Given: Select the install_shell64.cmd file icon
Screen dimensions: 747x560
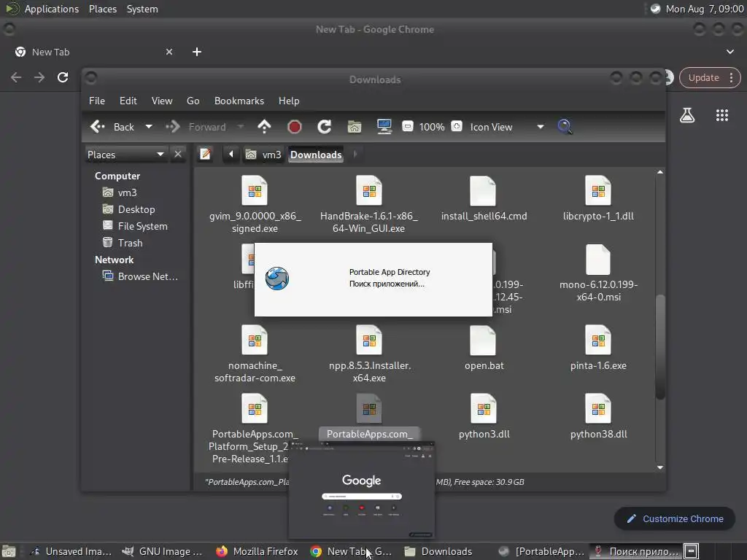Looking at the screenshot, I should point(483,191).
